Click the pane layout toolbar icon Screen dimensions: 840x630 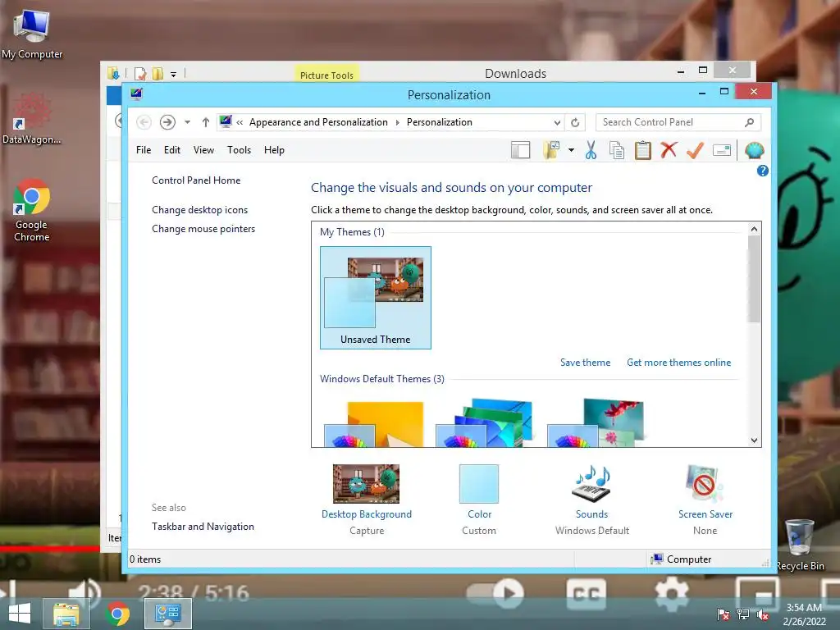pos(520,151)
